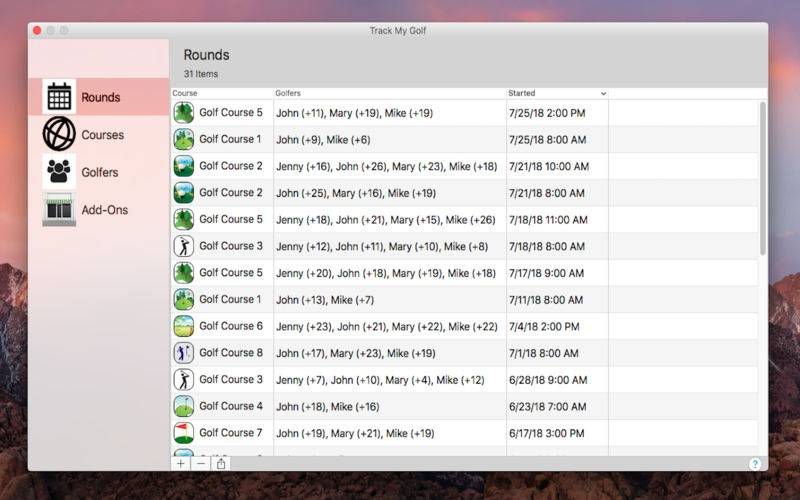Select Golf Course 8 round from 7/1/18
This screenshot has width=800, height=500.
465,353
